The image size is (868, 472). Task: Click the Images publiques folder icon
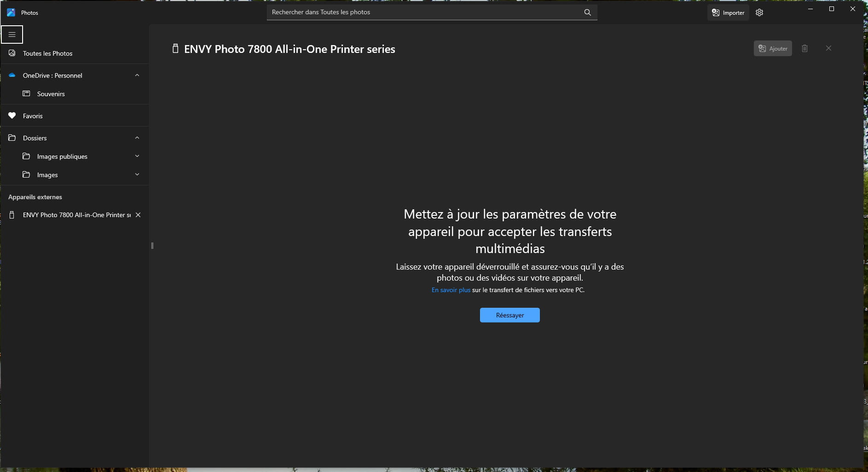pos(26,156)
